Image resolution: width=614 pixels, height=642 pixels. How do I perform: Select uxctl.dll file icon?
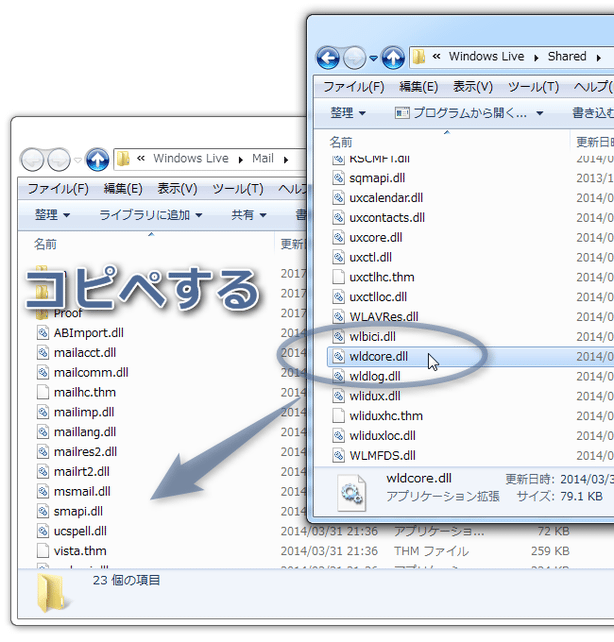pos(338,257)
